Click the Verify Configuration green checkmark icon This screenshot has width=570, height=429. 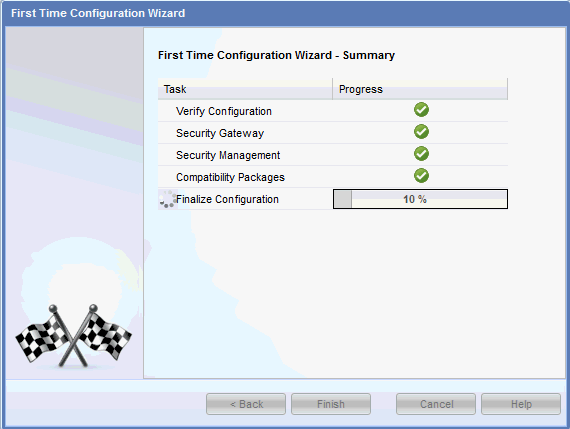tap(421, 110)
